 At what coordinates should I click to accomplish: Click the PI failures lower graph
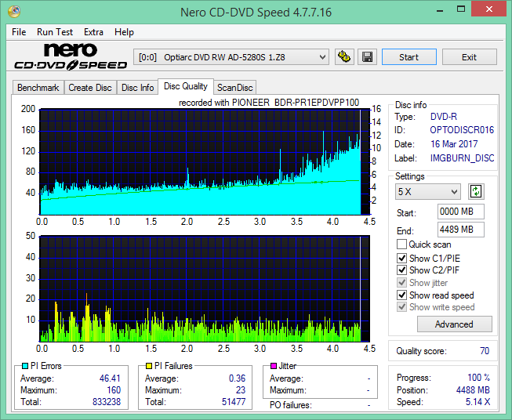(x=205, y=289)
